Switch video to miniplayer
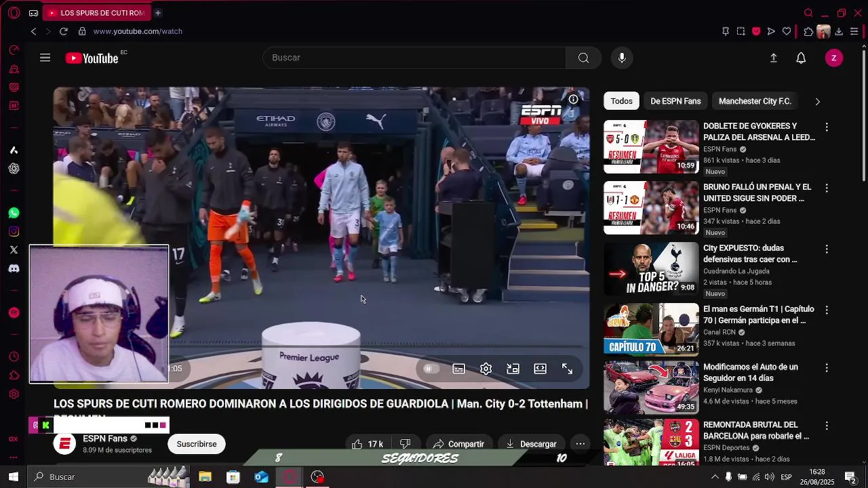The height and width of the screenshot is (488, 868). [x=513, y=369]
